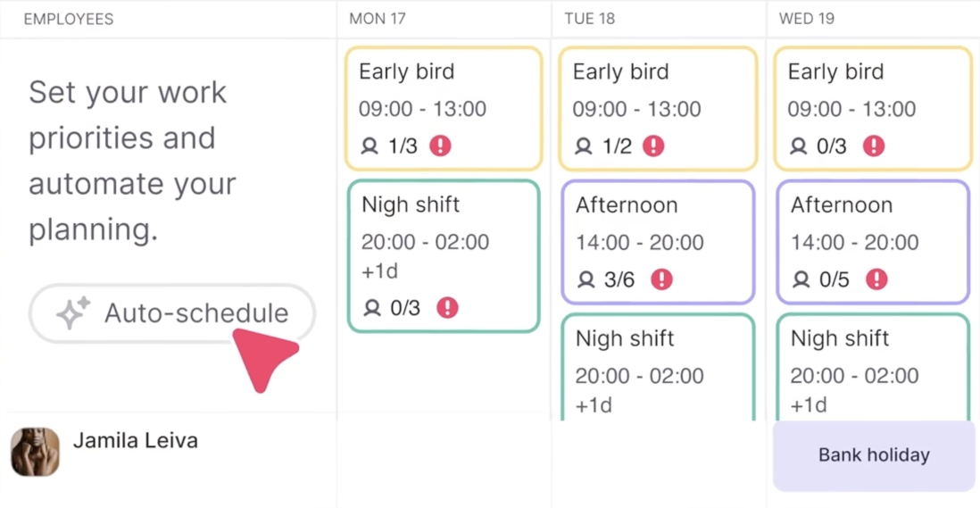Click the EMPLOYEES column header
Viewport: 980px width, 508px height.
pos(69,19)
